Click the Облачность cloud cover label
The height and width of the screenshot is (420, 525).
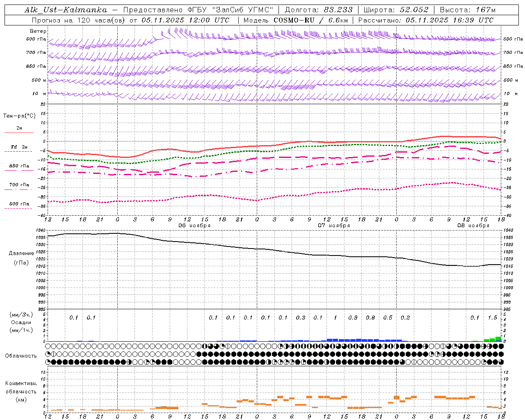21,356
